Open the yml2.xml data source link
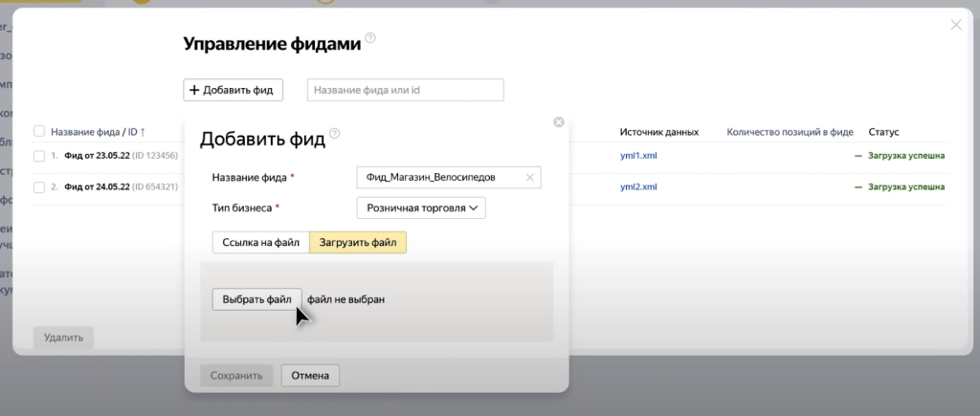 [x=638, y=186]
